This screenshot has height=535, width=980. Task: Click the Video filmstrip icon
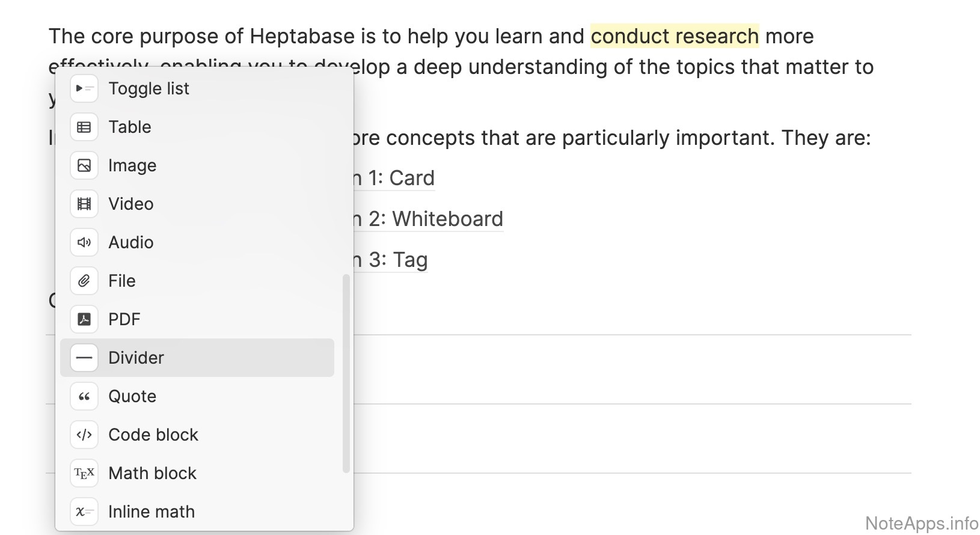pos(84,204)
